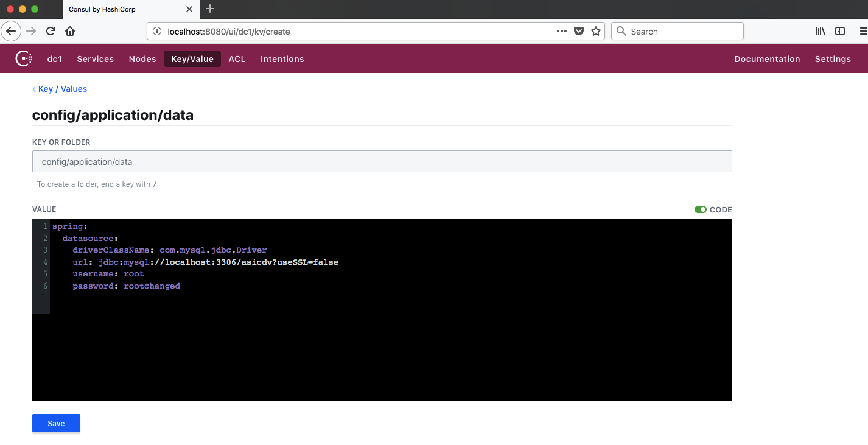This screenshot has height=445, width=868.
Task: Toggle the CODE editor switch
Action: click(701, 209)
